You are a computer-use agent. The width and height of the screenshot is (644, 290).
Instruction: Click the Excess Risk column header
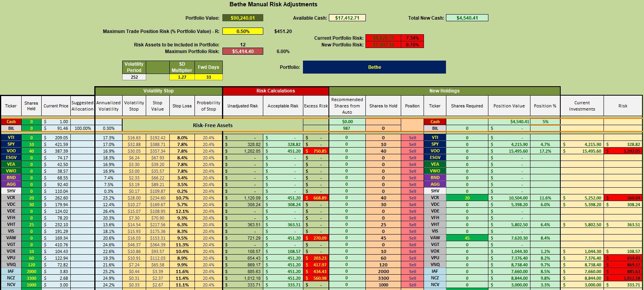(x=316, y=106)
